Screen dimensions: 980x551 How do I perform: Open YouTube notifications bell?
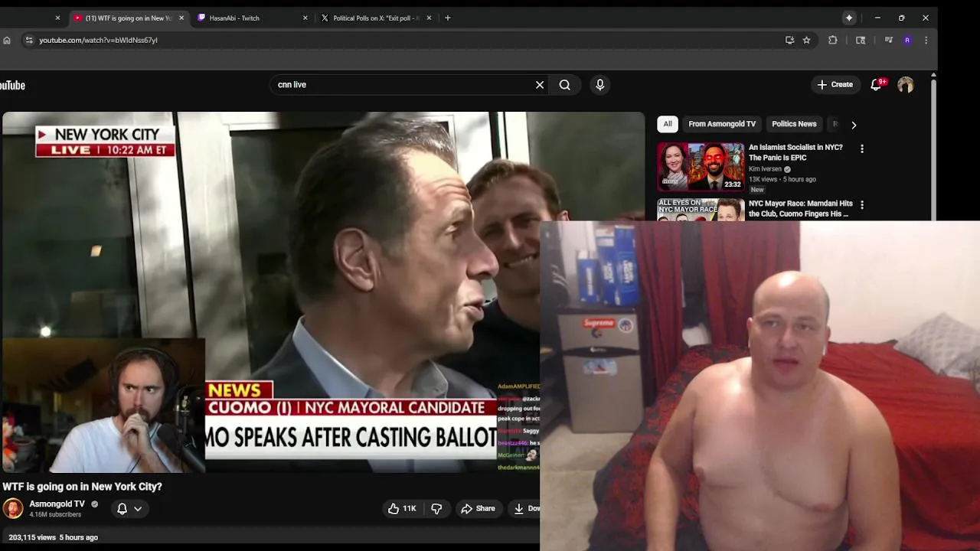tap(877, 85)
